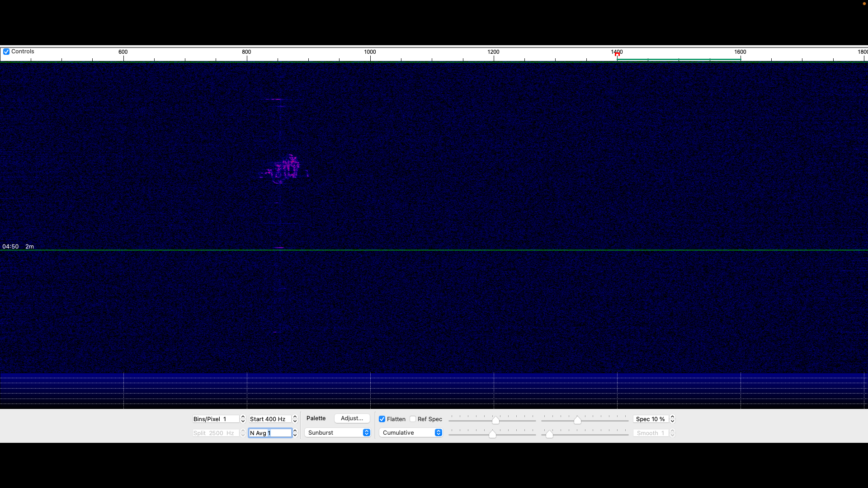Click the 04:50 timestamp on the waterfall

point(10,246)
